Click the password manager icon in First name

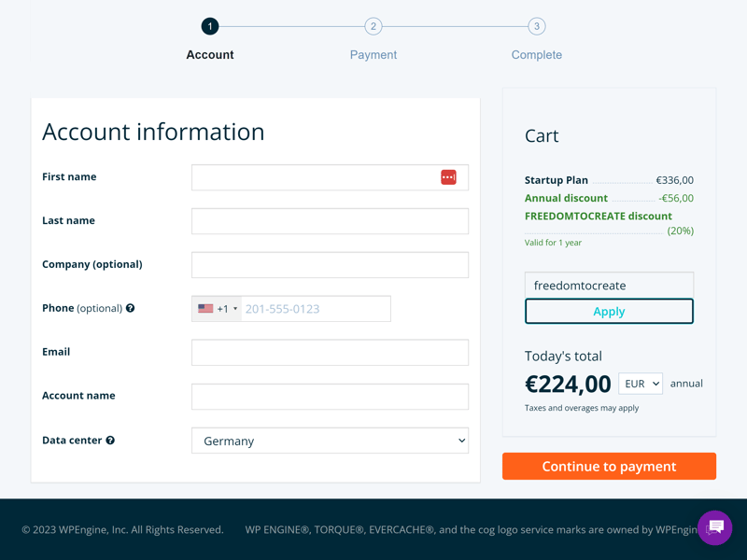(x=448, y=177)
